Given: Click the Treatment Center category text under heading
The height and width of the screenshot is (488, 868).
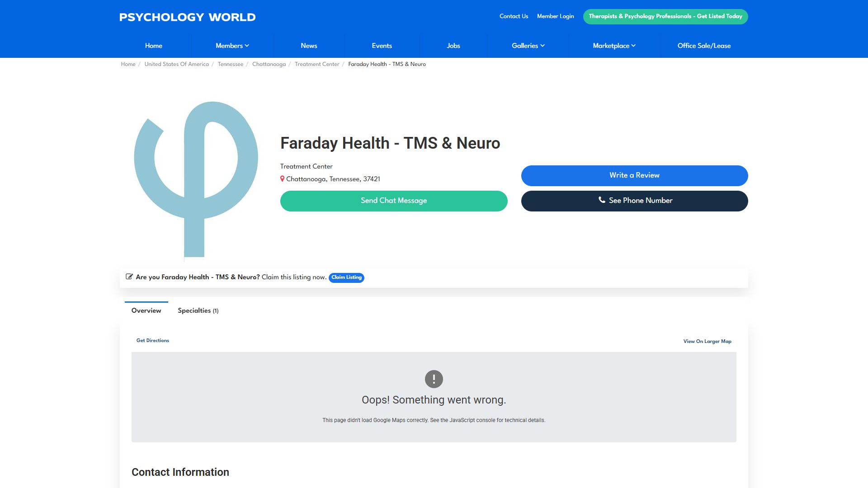Looking at the screenshot, I should coord(306,166).
